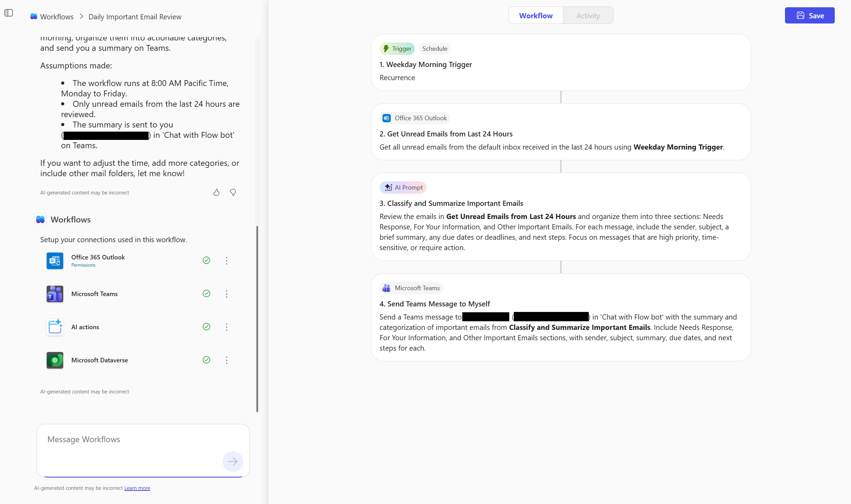Click the Microsoft Dataverse connector icon

click(x=55, y=360)
